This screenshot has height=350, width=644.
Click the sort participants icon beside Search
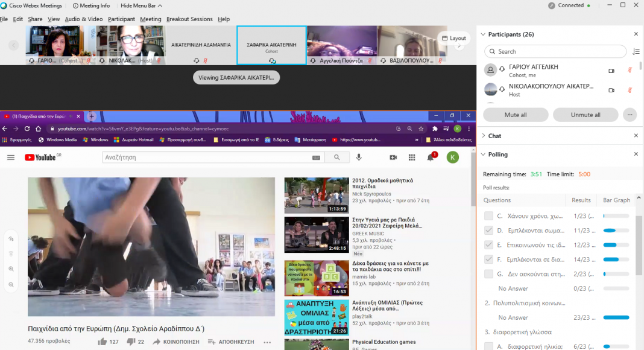click(x=636, y=52)
